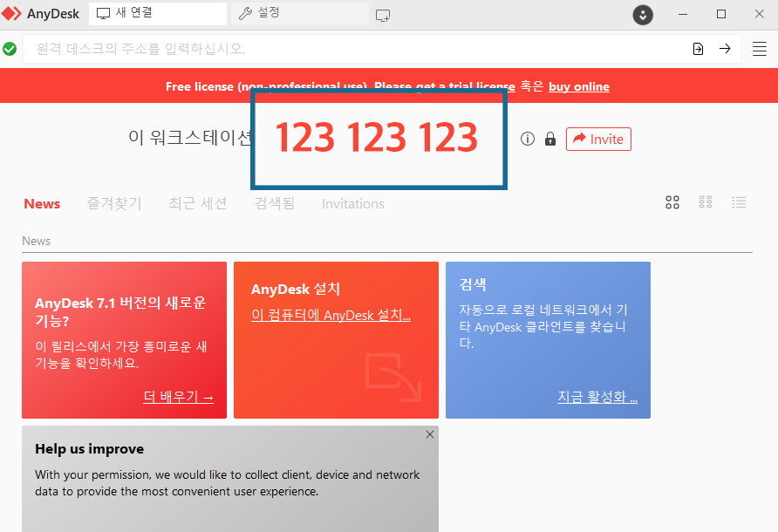778x532 pixels.
Task: Click the Invite button
Action: click(598, 139)
